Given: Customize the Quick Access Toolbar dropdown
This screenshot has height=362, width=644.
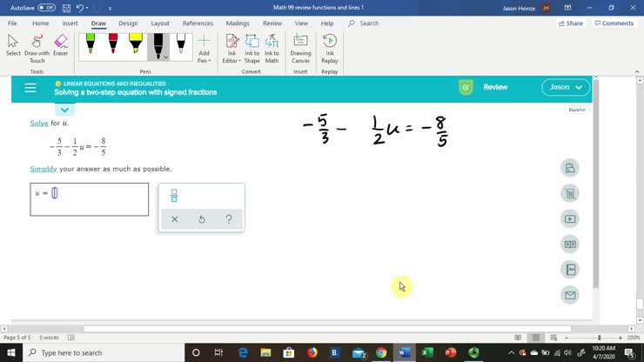Looking at the screenshot, I should coord(110,8).
